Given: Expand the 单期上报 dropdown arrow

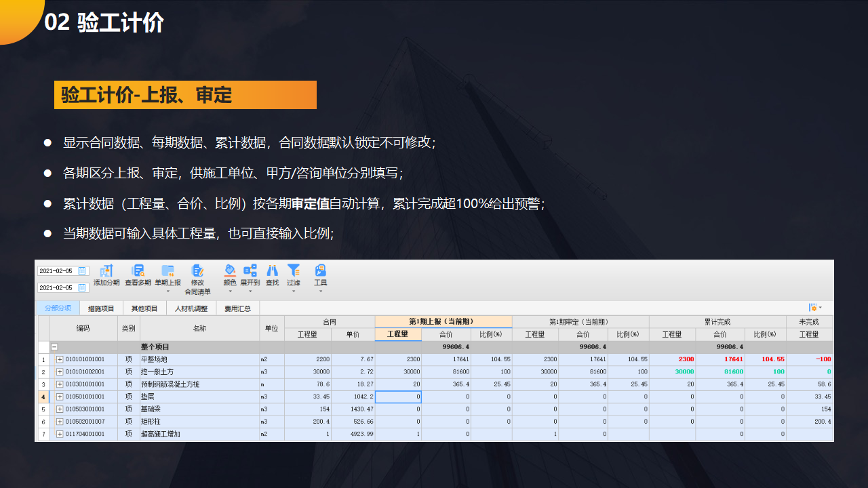Looking at the screenshot, I should (x=167, y=291).
